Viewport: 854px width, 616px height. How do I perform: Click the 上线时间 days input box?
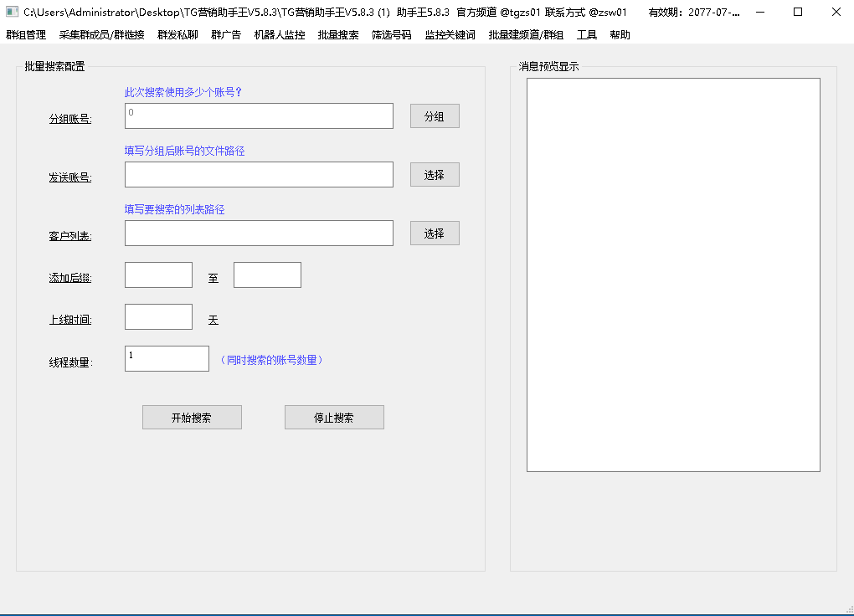pyautogui.click(x=158, y=317)
